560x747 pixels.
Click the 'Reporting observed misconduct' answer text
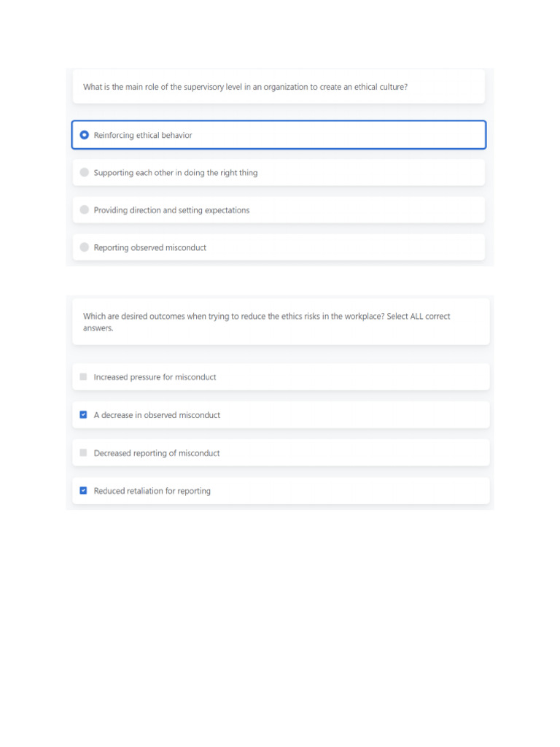pyautogui.click(x=150, y=248)
